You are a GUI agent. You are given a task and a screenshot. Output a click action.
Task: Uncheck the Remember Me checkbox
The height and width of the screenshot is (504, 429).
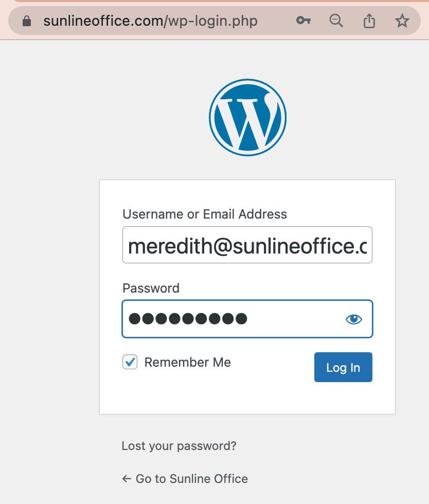click(130, 362)
